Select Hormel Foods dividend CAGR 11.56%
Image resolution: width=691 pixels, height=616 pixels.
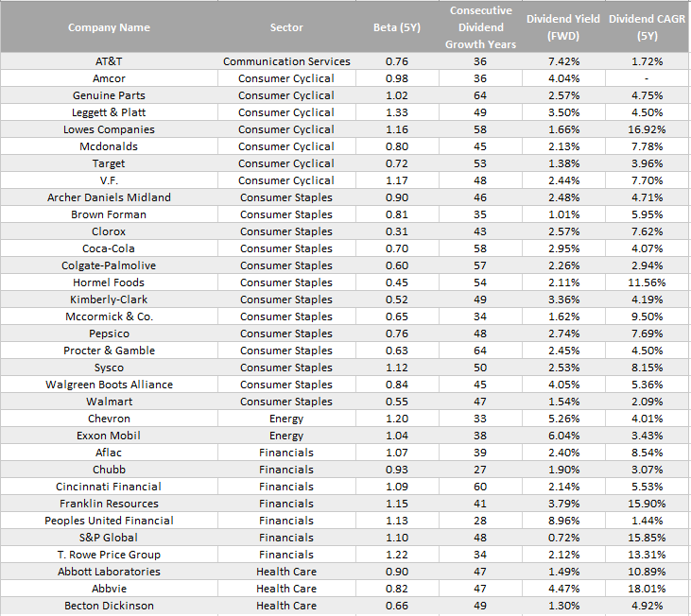[647, 282]
